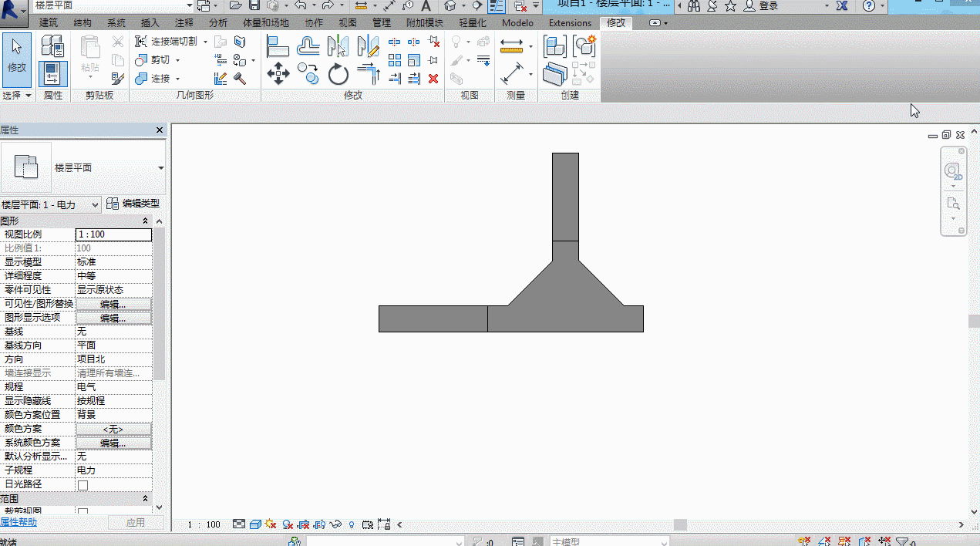Collapse the 范围 properties group

click(146, 499)
